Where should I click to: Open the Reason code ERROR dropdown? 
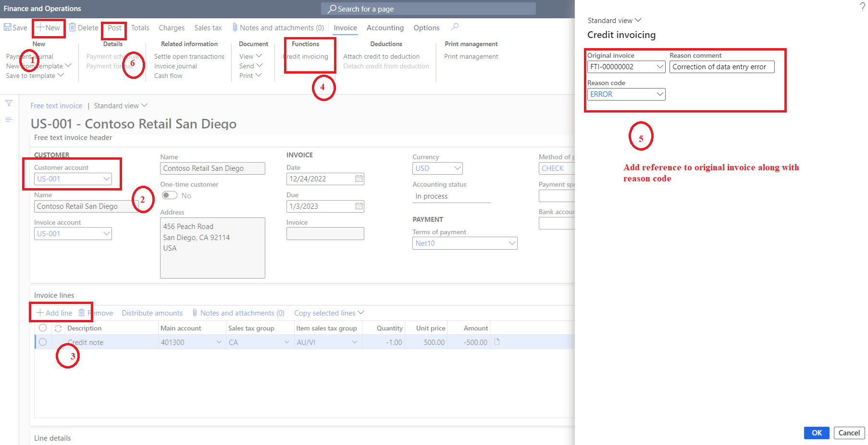click(x=660, y=94)
